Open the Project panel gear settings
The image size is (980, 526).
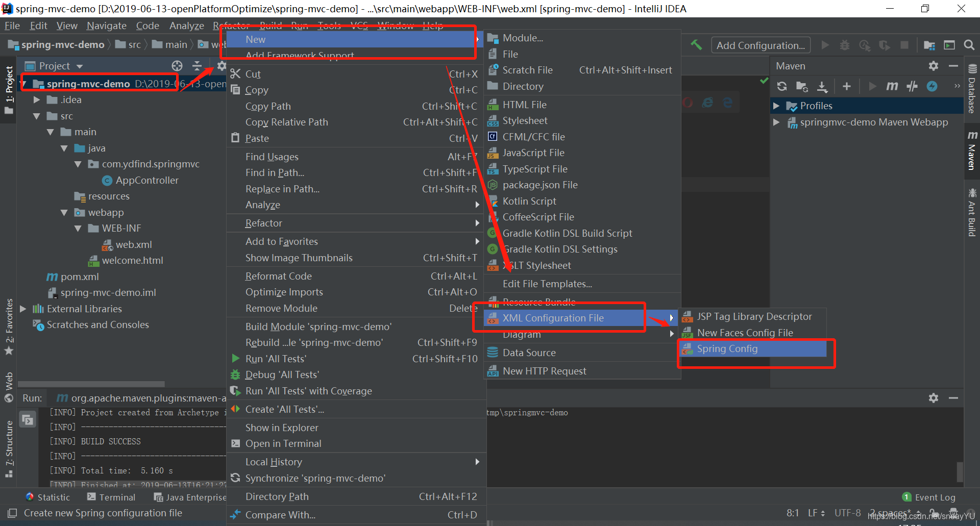[x=222, y=66]
